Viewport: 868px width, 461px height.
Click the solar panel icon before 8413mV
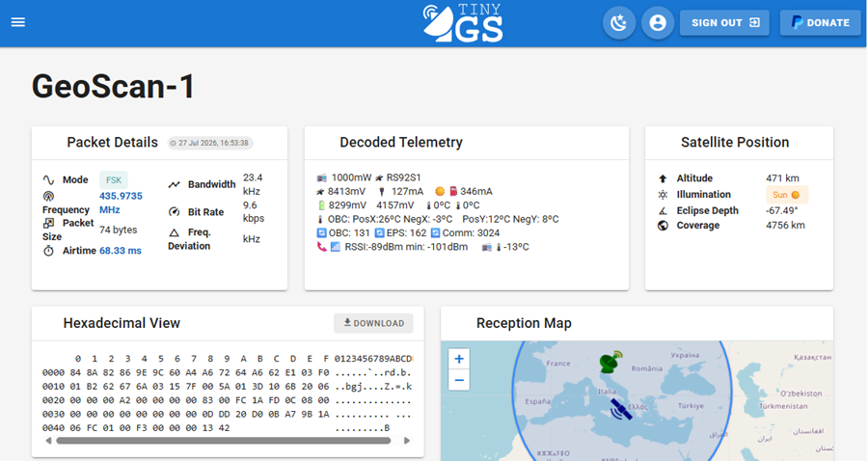(x=320, y=192)
